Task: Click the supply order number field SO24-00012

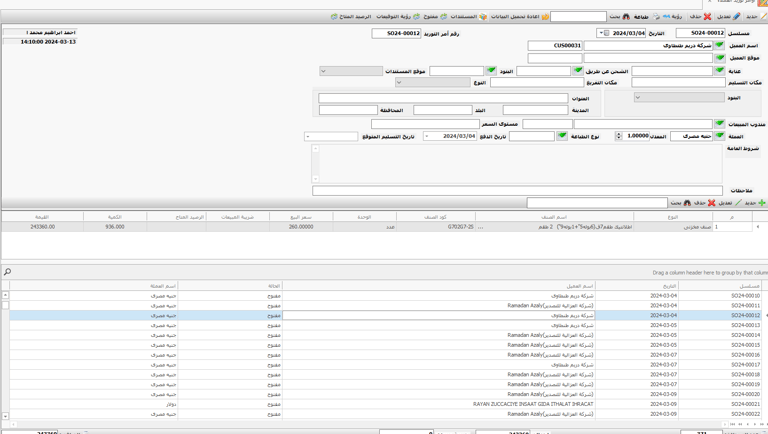Action: [x=396, y=33]
